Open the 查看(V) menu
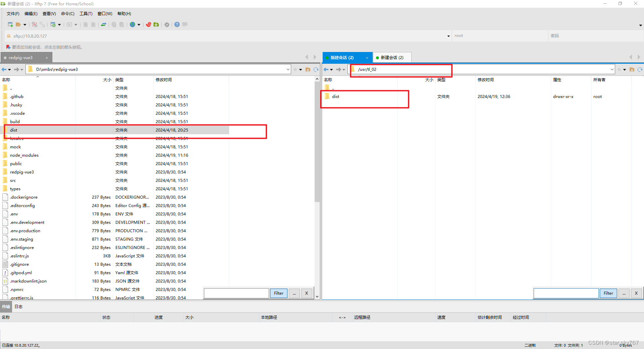 pyautogui.click(x=49, y=14)
